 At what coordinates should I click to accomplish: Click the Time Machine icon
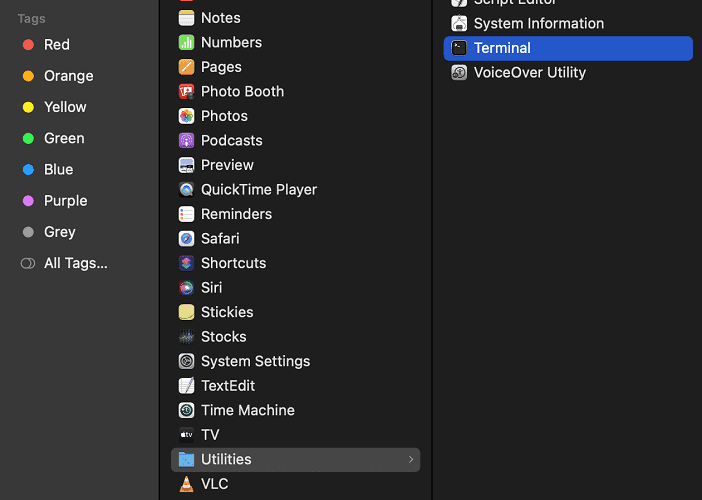[x=186, y=410]
